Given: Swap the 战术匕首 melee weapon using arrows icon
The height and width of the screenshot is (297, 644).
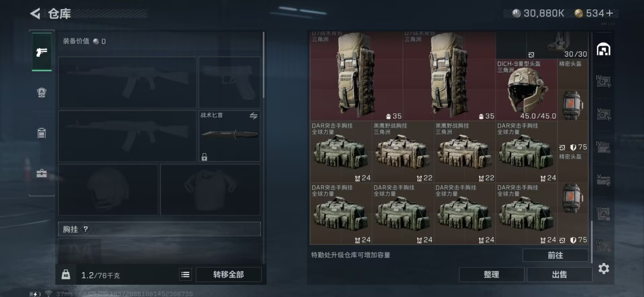Looking at the screenshot, I should click(254, 116).
